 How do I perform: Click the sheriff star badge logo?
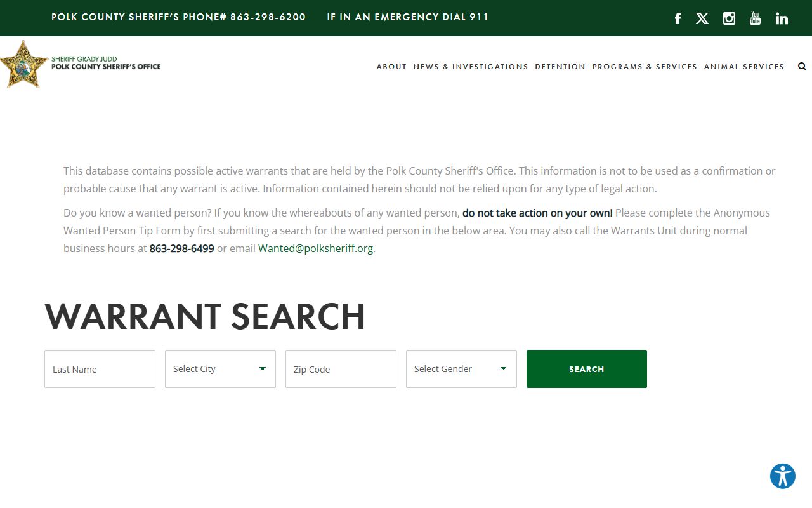pyautogui.click(x=24, y=65)
